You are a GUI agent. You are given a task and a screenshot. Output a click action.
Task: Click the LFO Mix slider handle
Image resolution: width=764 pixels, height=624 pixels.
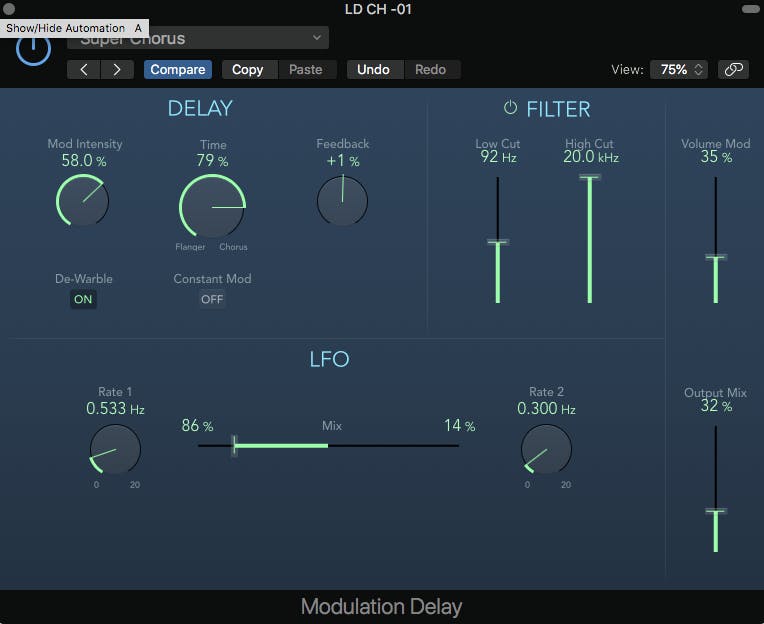click(234, 445)
